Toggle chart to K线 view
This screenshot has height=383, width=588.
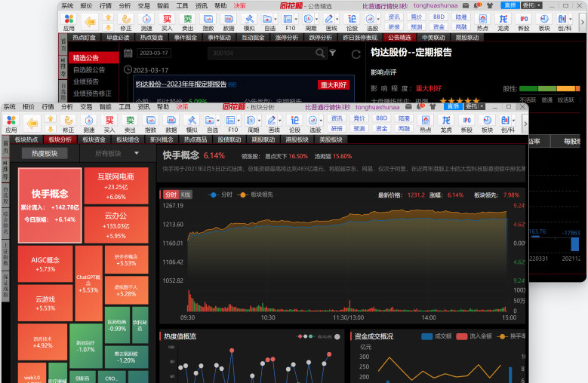186,195
